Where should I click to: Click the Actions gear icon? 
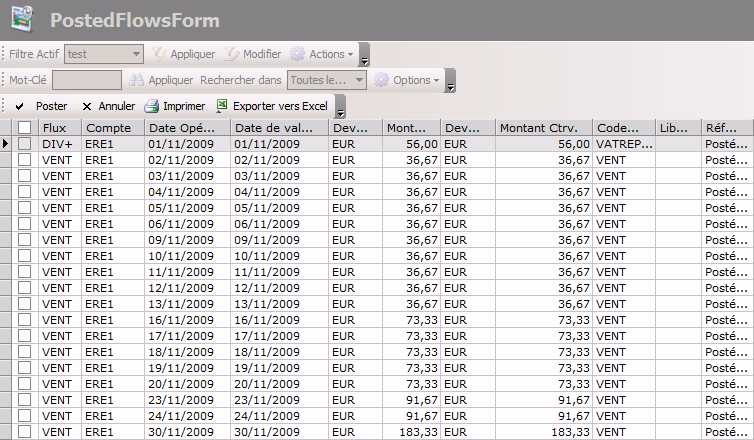(298, 54)
